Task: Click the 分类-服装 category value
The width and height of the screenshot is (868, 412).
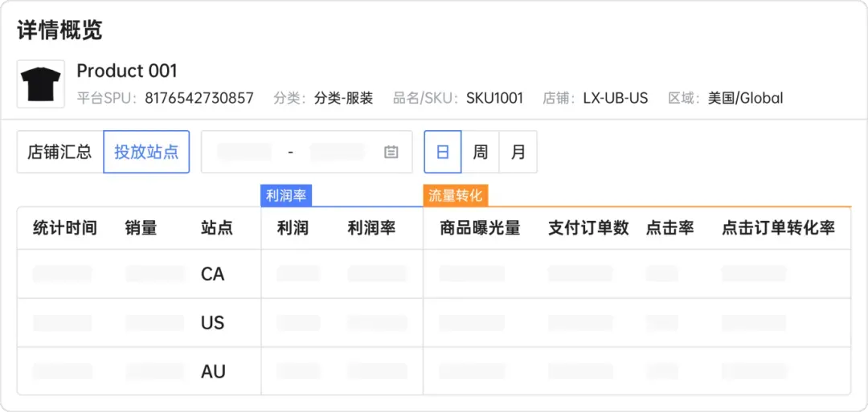Action: click(x=344, y=99)
